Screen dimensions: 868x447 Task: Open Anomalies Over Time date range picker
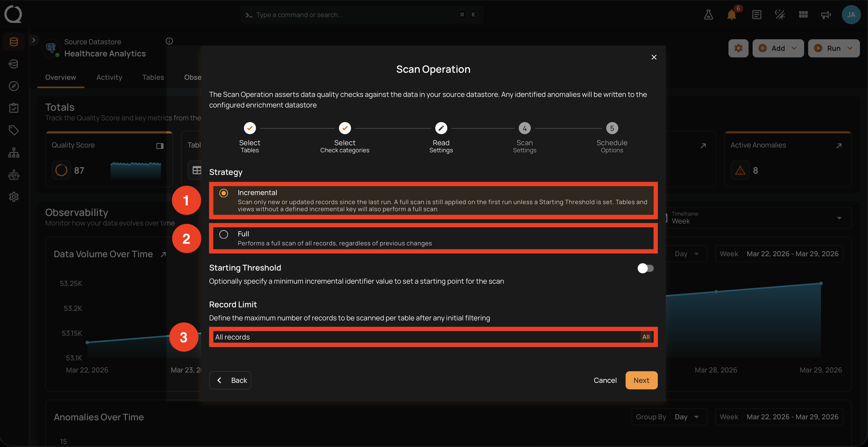779,417
